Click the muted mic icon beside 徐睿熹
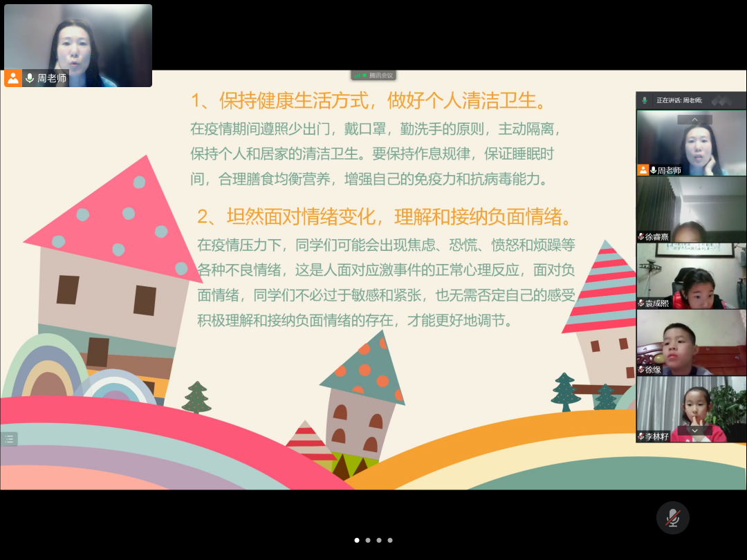Image resolution: width=747 pixels, height=560 pixels. pyautogui.click(x=641, y=236)
